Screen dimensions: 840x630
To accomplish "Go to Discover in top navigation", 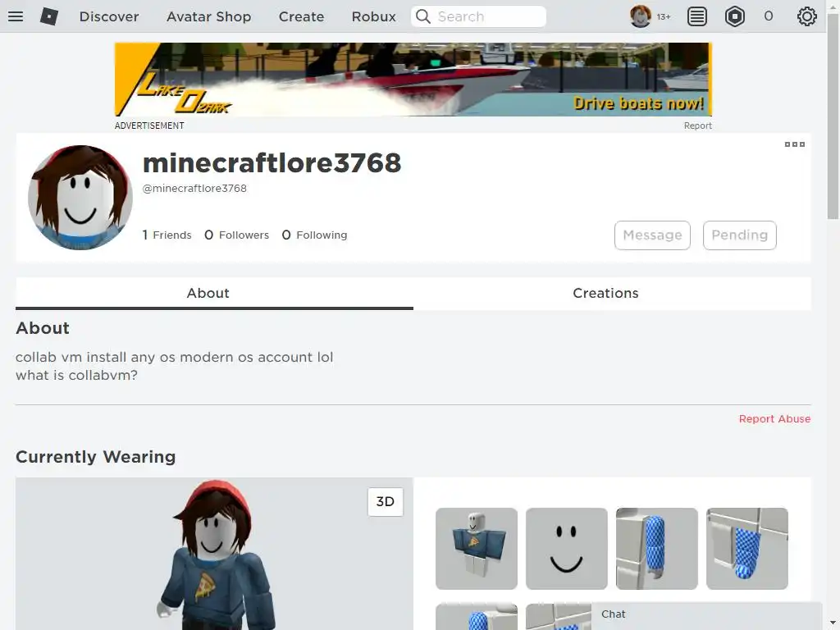I will 109,16.
